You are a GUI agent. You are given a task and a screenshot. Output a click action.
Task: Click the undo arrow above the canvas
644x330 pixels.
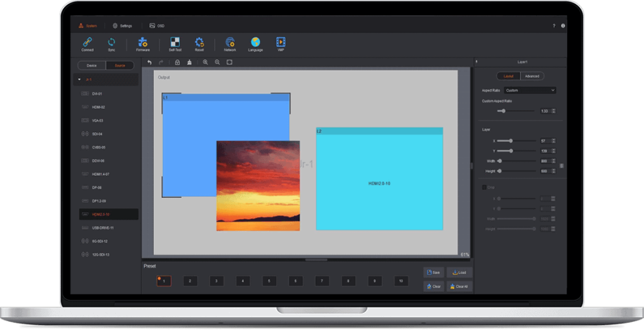tap(150, 62)
